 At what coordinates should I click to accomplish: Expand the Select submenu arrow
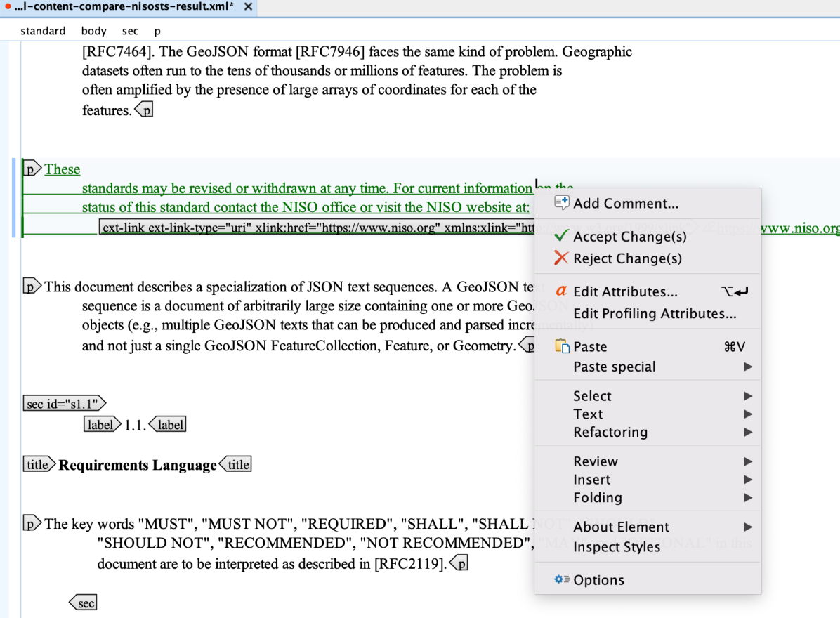(x=747, y=396)
